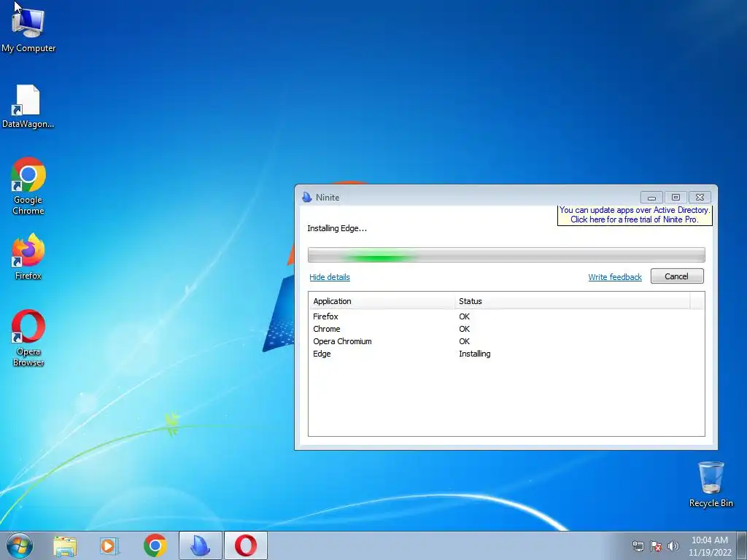The width and height of the screenshot is (747, 560).
Task: Select the Firefox row in list
Action: [x=506, y=316]
